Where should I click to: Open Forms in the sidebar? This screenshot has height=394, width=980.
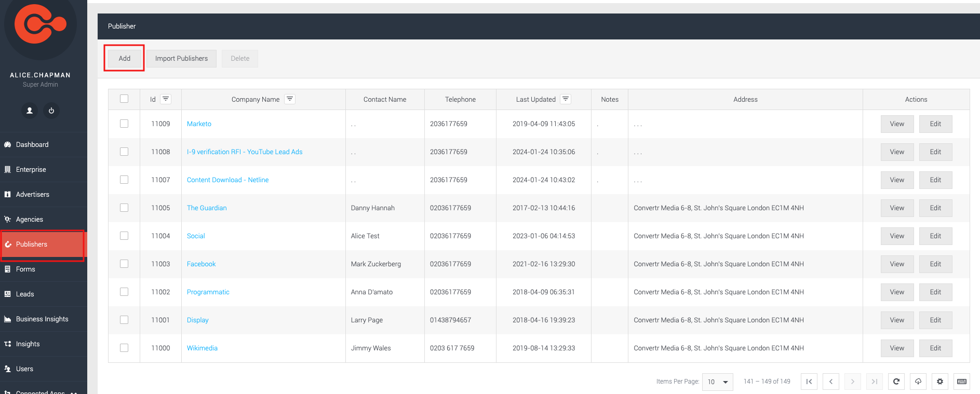point(44,269)
